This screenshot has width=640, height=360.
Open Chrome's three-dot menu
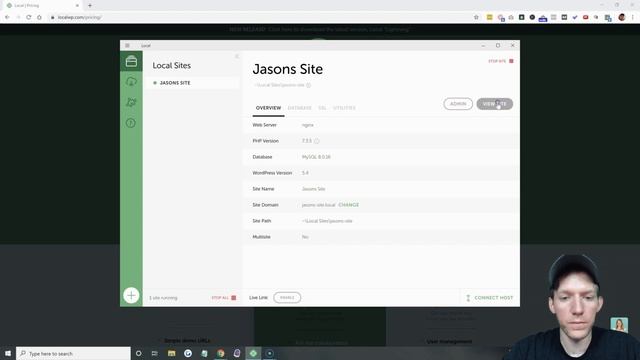pos(633,17)
